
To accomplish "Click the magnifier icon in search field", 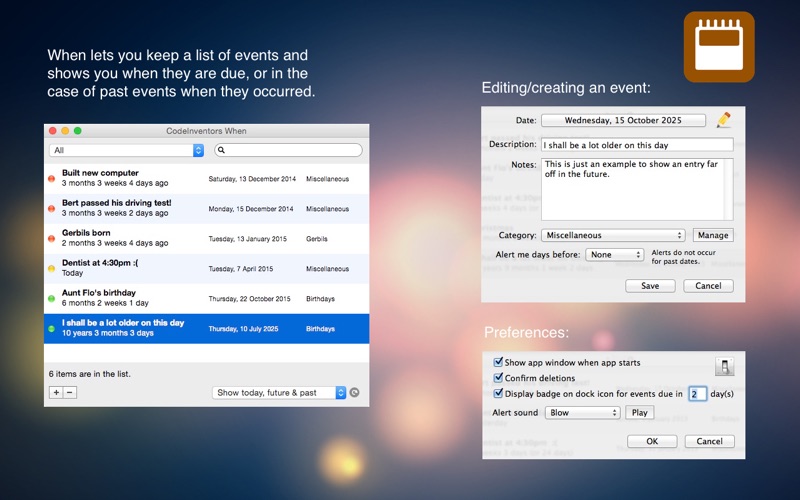I will (x=221, y=150).
